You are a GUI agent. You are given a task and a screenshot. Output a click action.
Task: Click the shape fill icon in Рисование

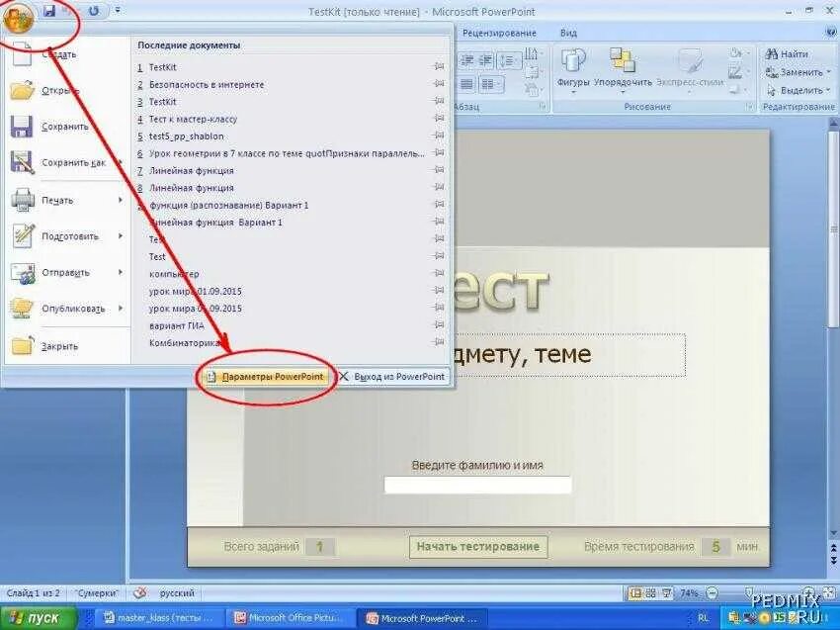click(x=737, y=53)
